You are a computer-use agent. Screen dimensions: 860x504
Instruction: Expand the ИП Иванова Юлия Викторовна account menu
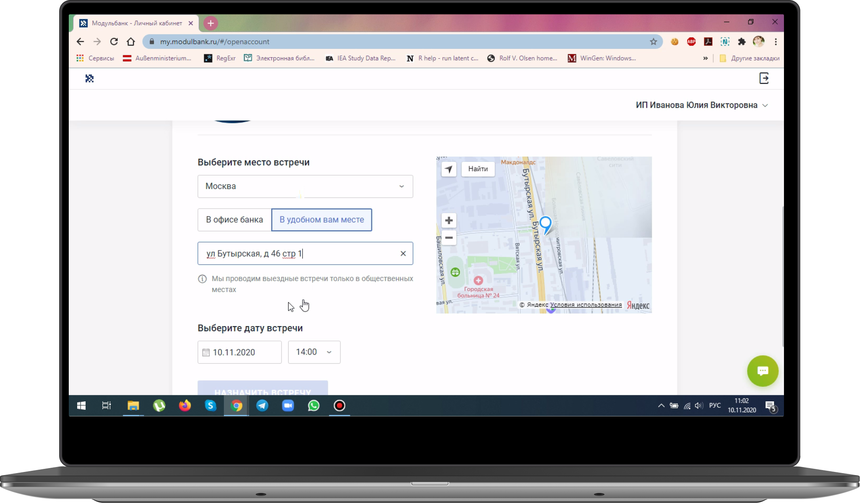click(701, 105)
